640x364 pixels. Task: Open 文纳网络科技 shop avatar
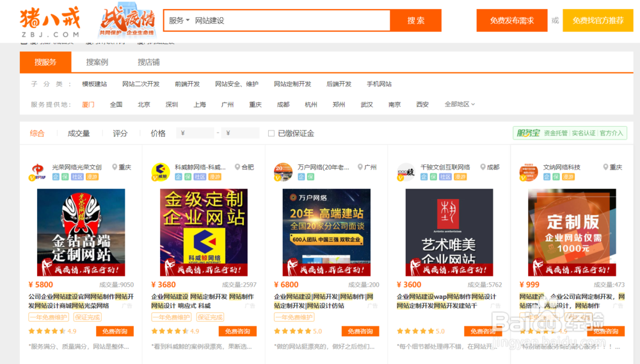(529, 172)
